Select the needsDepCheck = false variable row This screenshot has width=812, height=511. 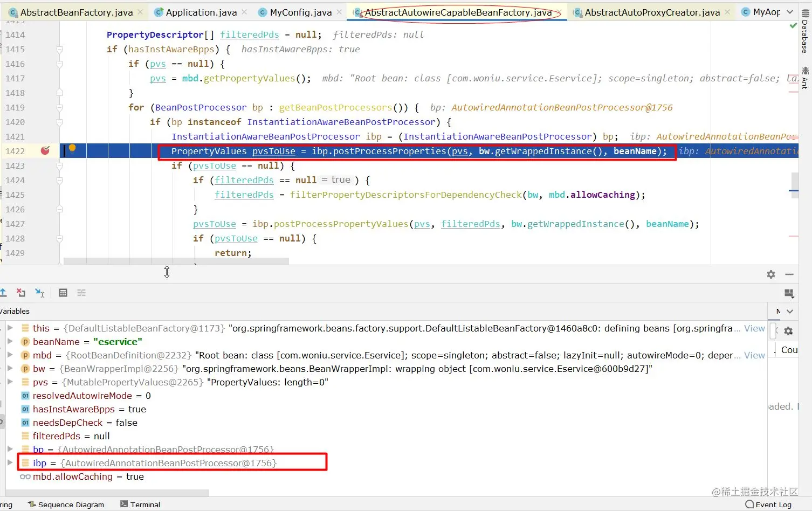[x=386, y=423]
